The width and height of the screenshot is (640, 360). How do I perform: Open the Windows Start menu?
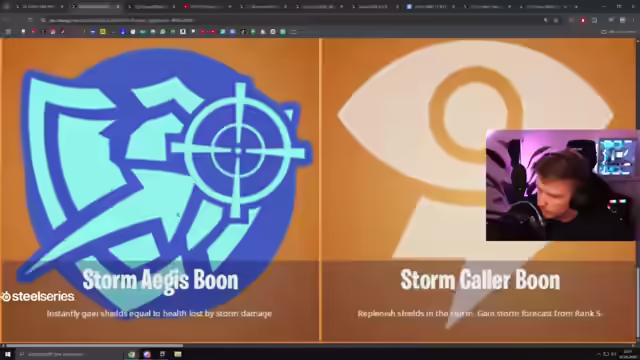(x=7, y=354)
